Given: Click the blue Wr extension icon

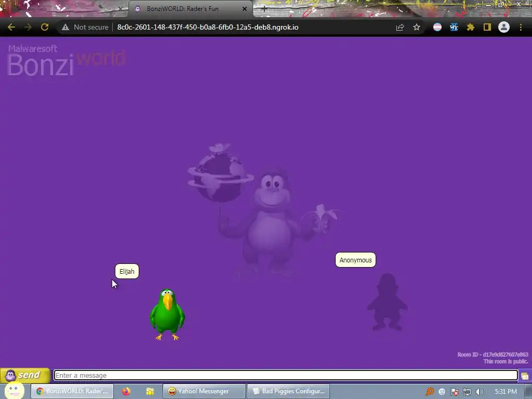Looking at the screenshot, I should (454, 27).
